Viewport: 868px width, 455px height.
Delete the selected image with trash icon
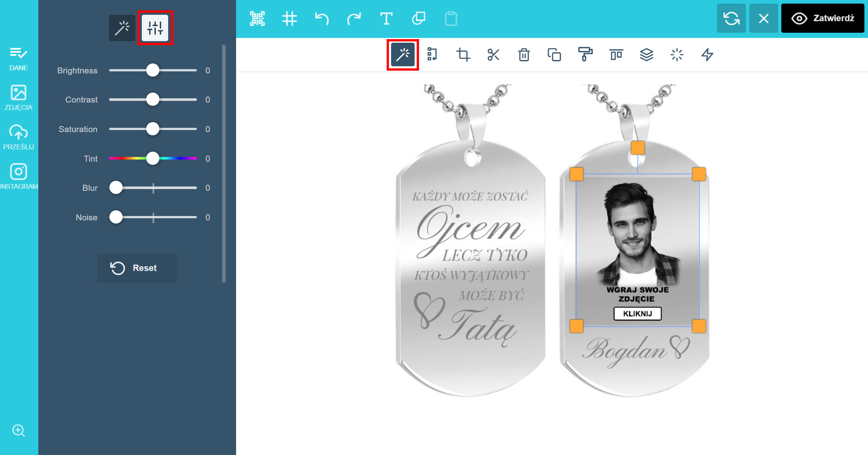click(x=524, y=55)
